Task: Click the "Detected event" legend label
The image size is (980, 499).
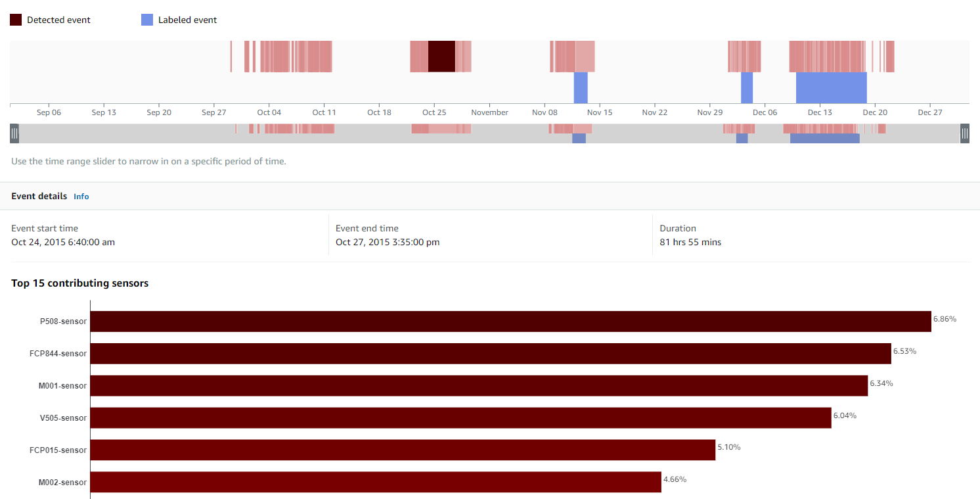Action: pyautogui.click(x=58, y=20)
